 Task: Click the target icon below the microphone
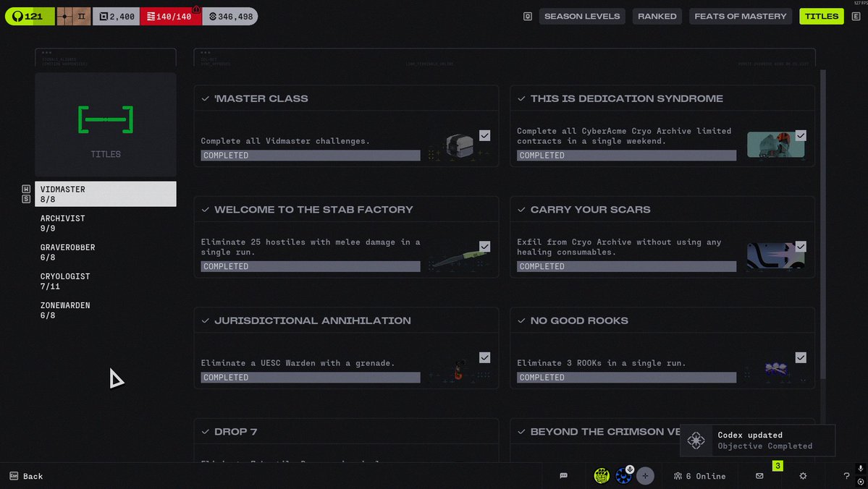point(860,482)
